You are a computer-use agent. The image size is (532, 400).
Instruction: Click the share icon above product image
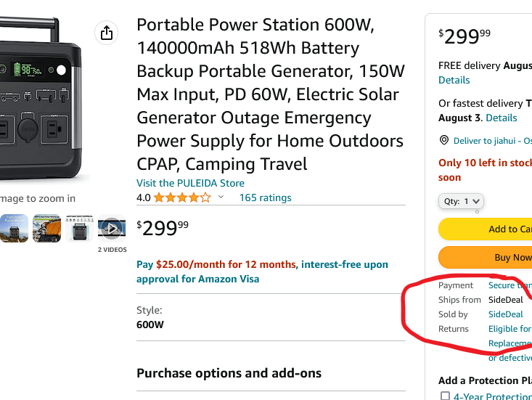point(107,33)
